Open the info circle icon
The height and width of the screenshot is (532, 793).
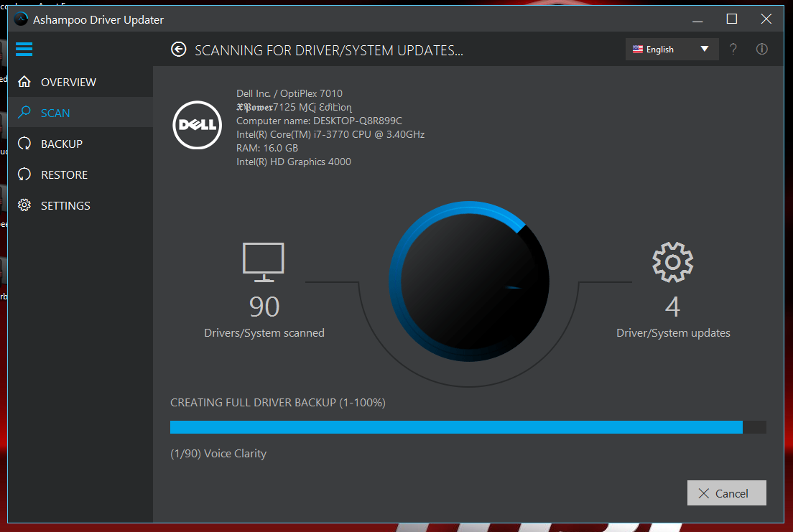click(x=761, y=49)
